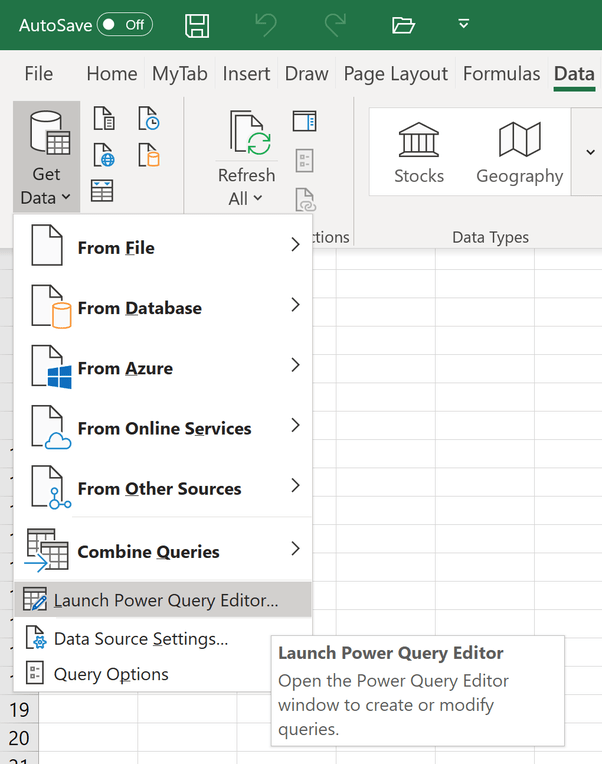Expand the Data Types gallery
The image size is (602, 764).
590,152
